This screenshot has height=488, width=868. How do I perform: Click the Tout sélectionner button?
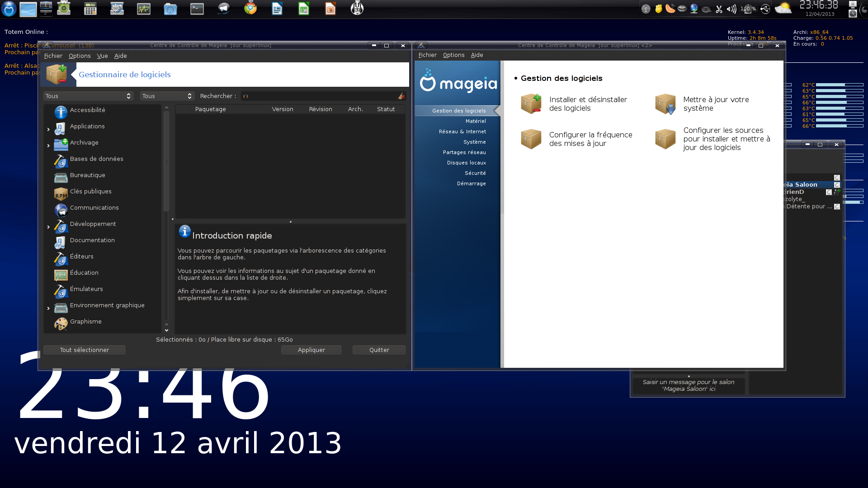(85, 350)
